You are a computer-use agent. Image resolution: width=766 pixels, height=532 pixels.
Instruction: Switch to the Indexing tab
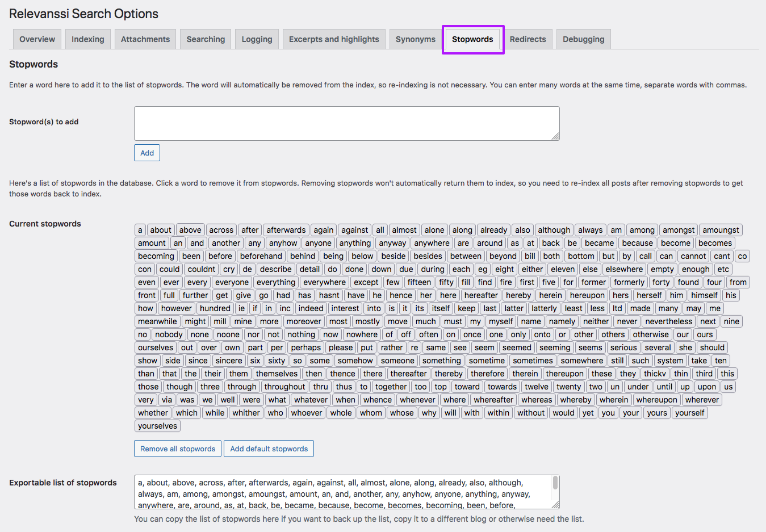click(87, 39)
